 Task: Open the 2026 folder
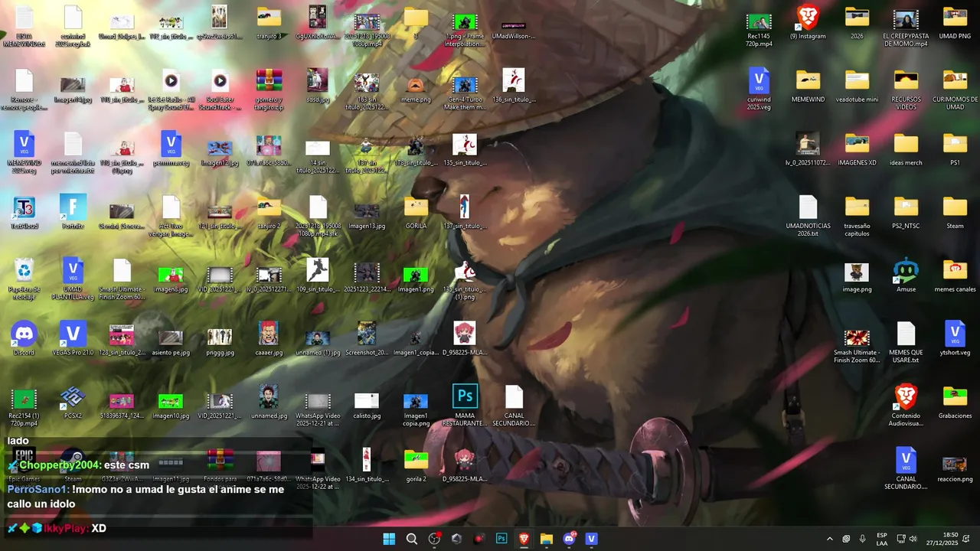click(857, 22)
